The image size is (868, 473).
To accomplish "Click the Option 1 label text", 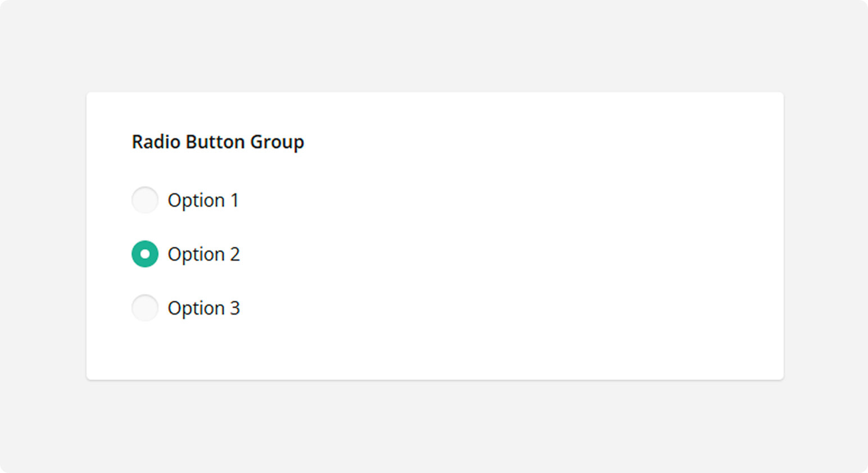I will pos(204,200).
